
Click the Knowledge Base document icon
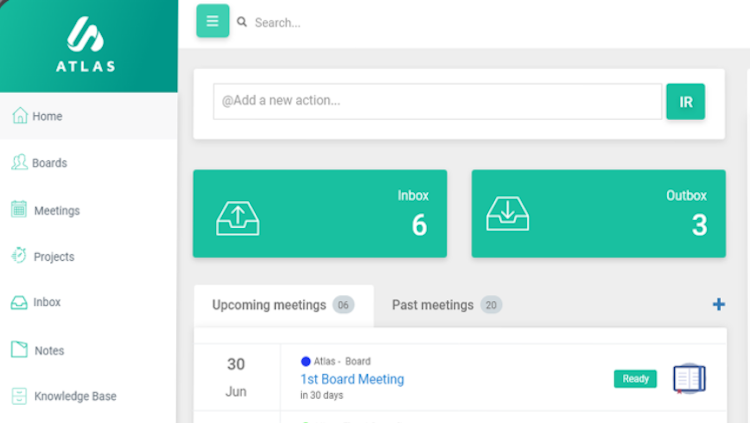click(19, 396)
